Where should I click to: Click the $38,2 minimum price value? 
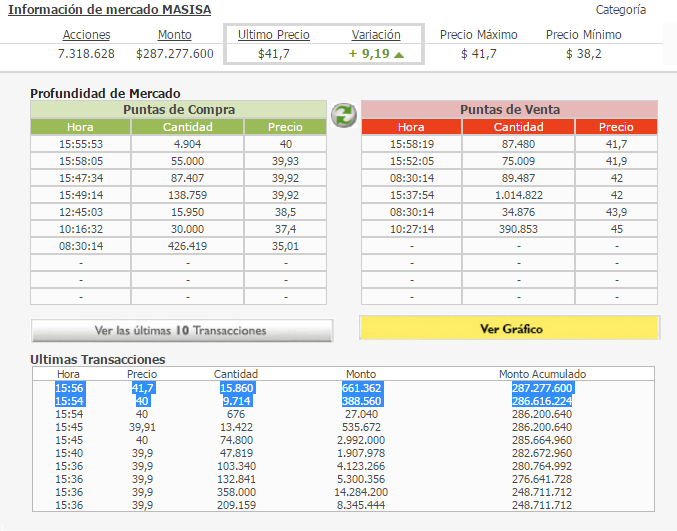[x=583, y=54]
